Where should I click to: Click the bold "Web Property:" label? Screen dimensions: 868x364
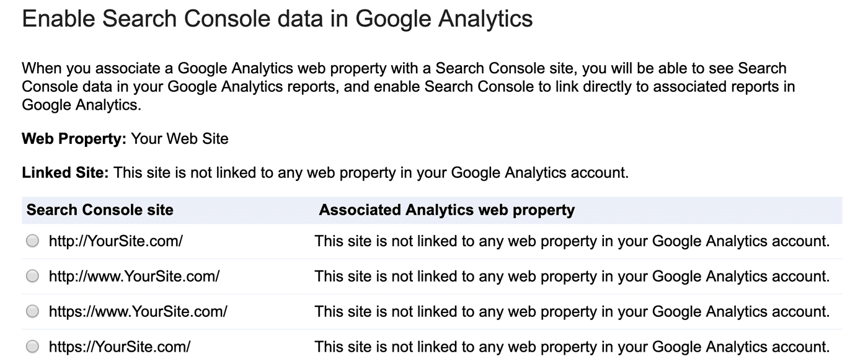tap(74, 139)
